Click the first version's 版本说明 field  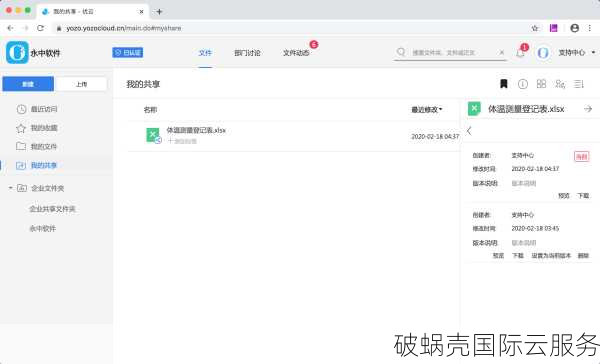(524, 183)
